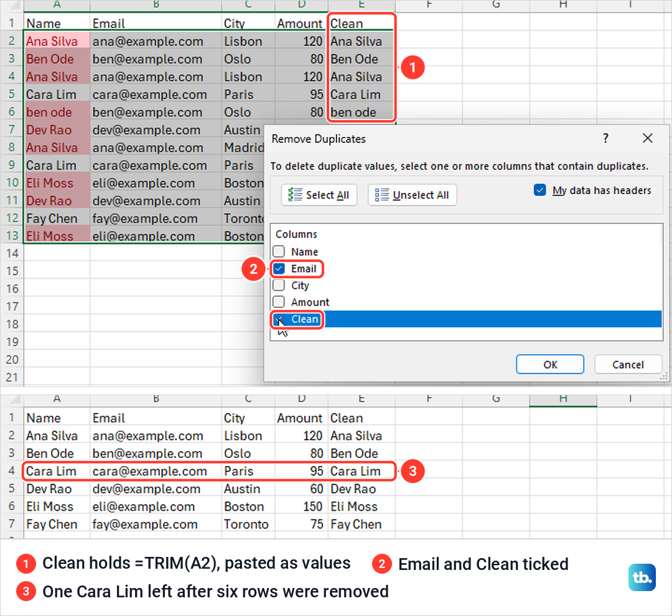Toggle the Clean column checkbox
Screen dimensions: 672x616
click(x=279, y=319)
